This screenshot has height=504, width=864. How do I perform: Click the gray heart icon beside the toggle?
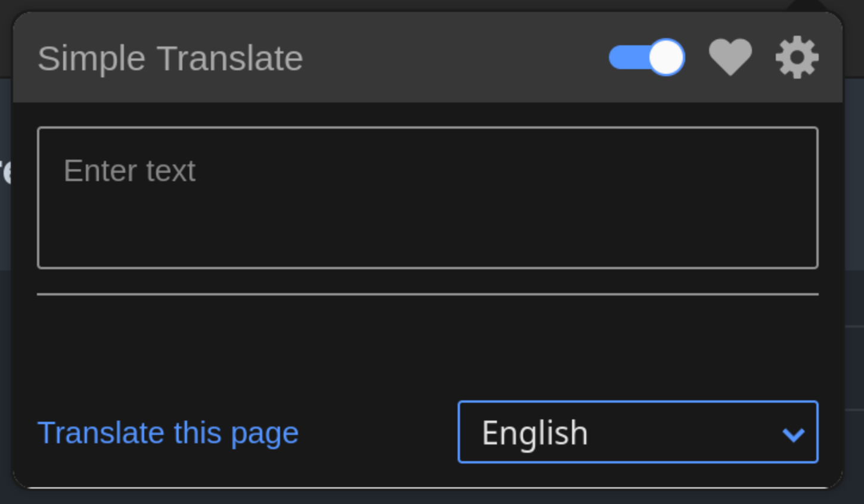(730, 58)
